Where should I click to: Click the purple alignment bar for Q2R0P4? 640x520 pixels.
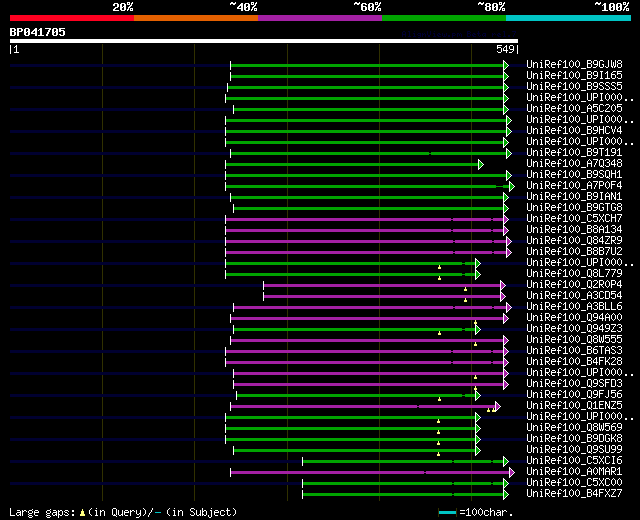(382, 286)
